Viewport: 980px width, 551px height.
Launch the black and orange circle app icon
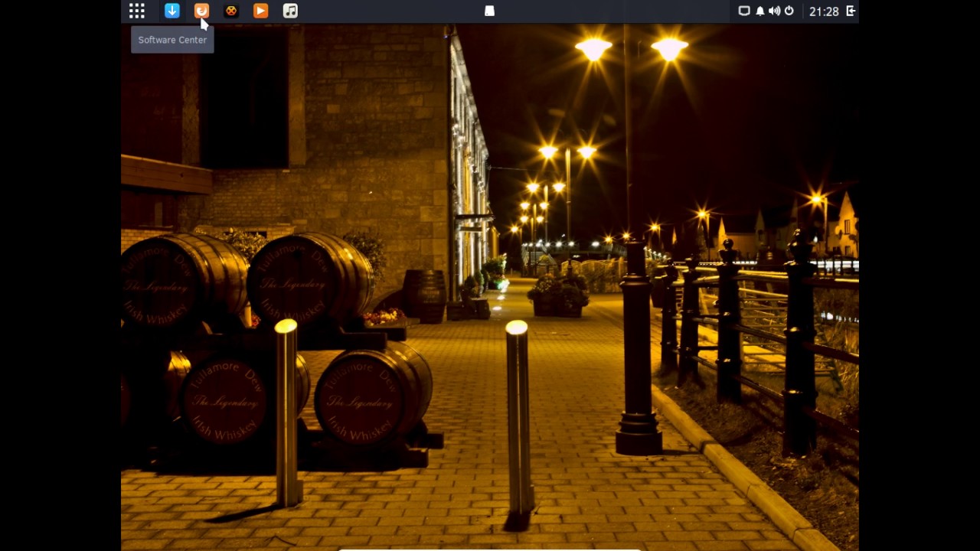(x=231, y=11)
